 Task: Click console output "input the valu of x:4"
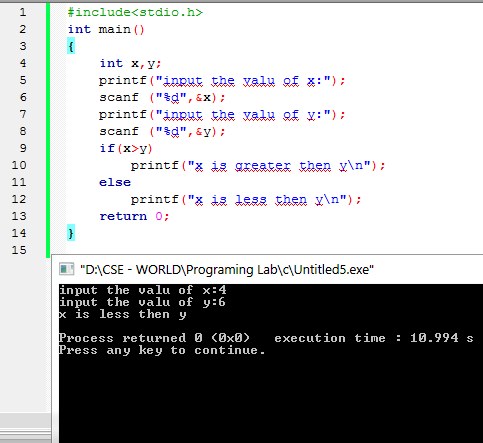pos(143,290)
